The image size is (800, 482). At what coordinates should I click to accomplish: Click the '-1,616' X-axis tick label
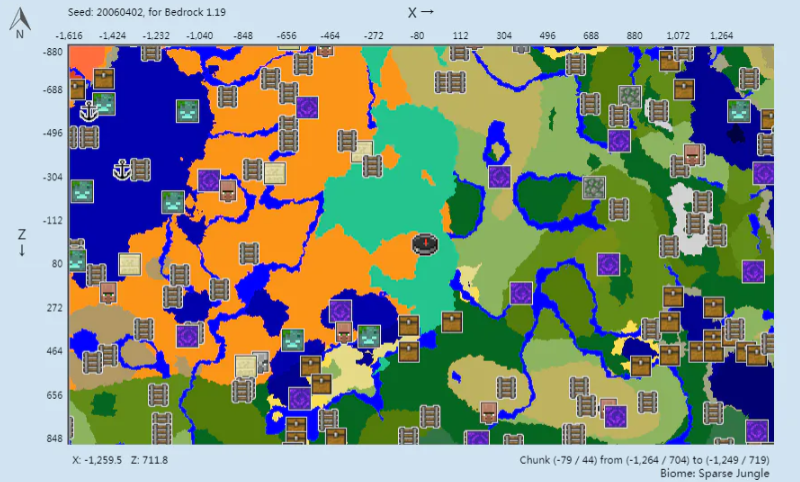coord(69,36)
